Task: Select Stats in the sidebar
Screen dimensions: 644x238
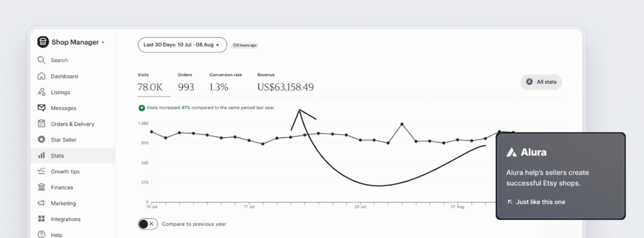Action: (73, 156)
